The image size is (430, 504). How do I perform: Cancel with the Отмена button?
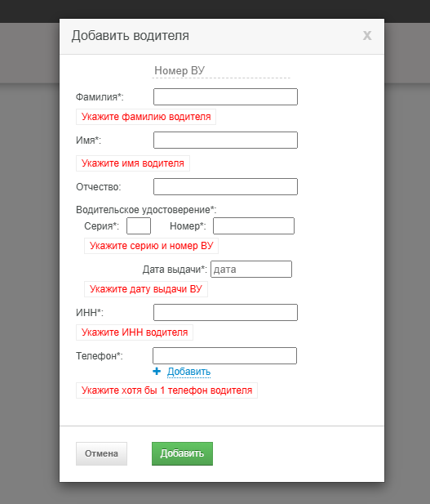101,453
